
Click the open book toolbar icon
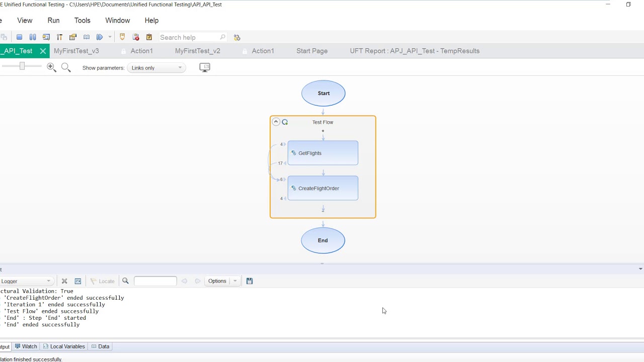coord(87,37)
